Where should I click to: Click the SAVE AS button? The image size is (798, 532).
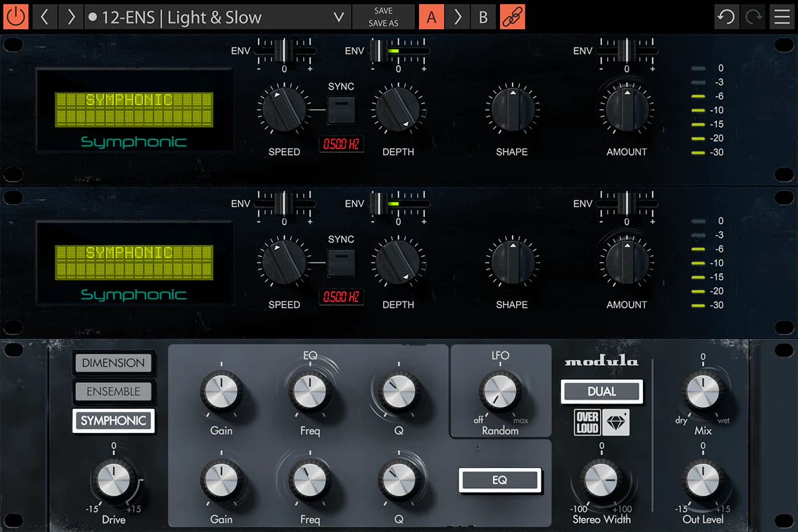(x=383, y=23)
